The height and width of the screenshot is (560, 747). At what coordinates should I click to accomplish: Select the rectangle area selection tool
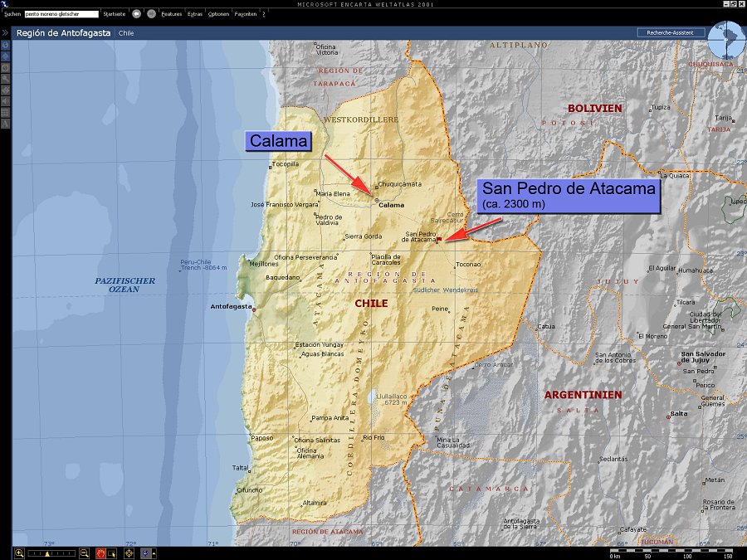(114, 553)
